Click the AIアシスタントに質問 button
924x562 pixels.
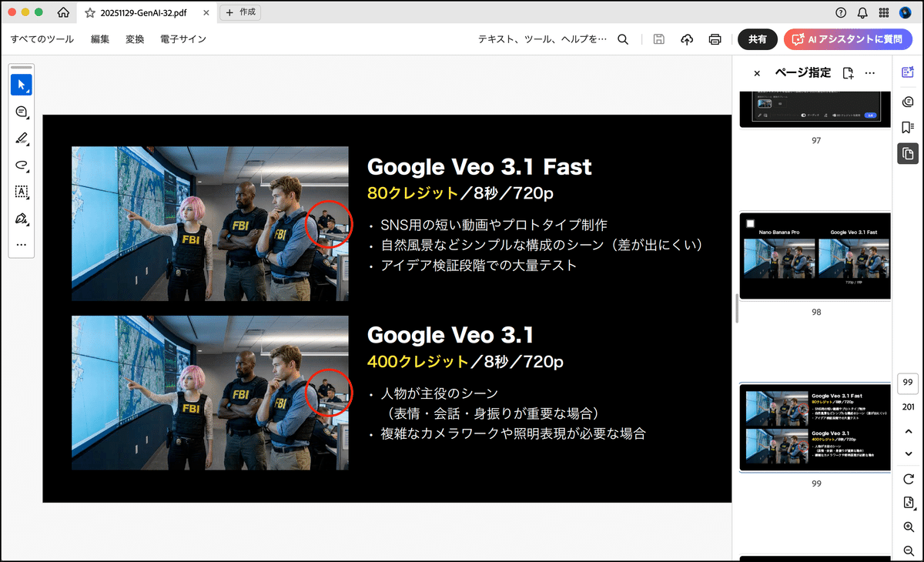pyautogui.click(x=848, y=39)
